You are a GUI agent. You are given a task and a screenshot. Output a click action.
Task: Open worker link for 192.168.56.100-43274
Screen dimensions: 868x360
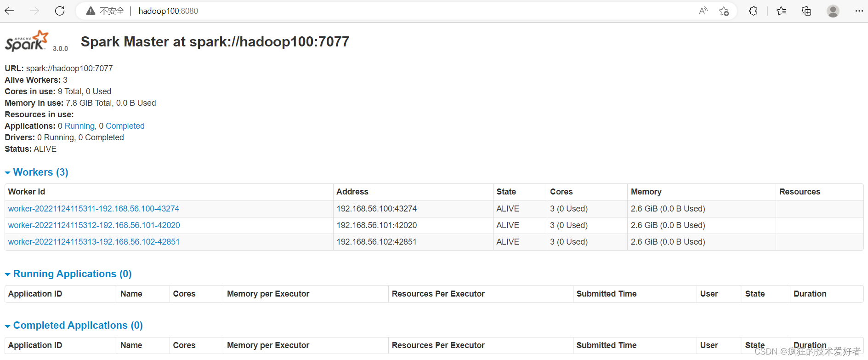[x=94, y=209]
